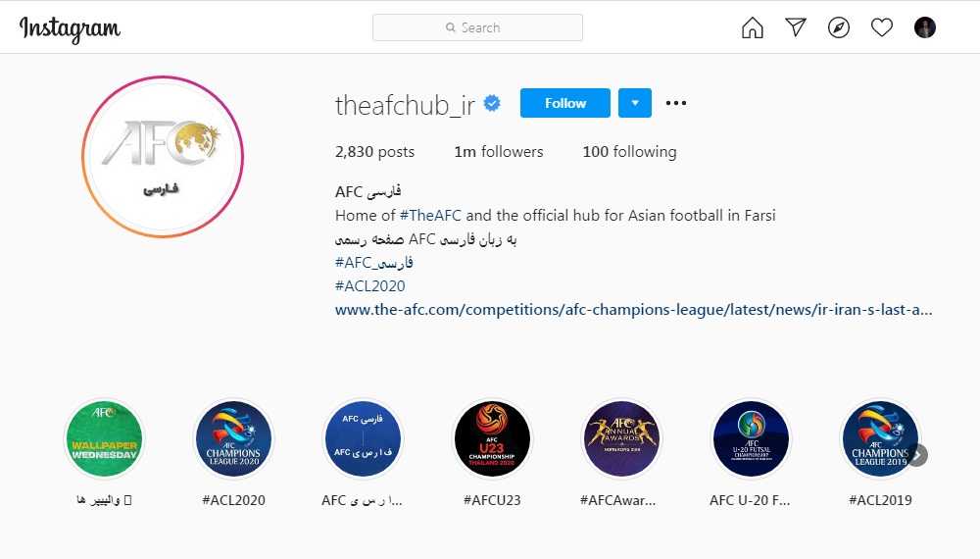View the AFC profile picture story
This screenshot has width=980, height=559.
(163, 157)
